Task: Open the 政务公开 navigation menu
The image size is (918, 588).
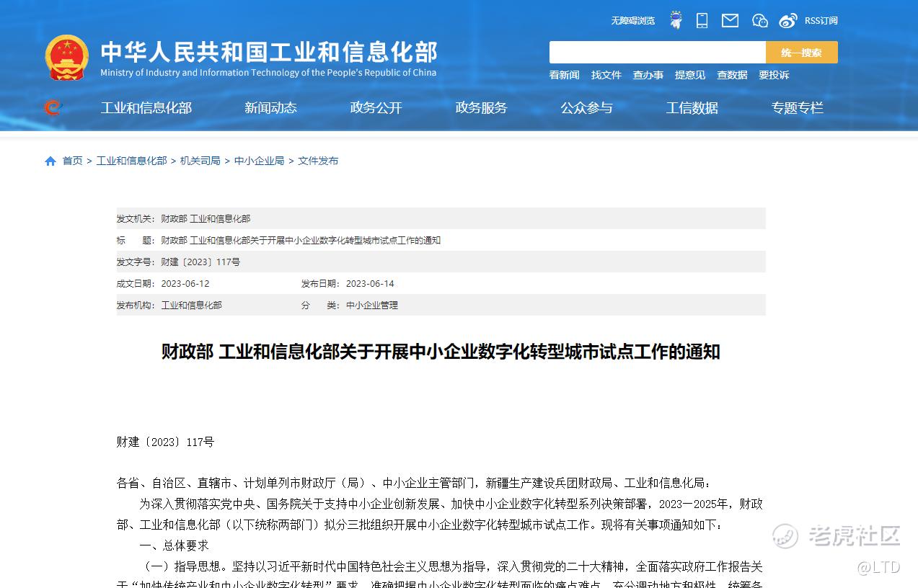Action: [x=376, y=108]
